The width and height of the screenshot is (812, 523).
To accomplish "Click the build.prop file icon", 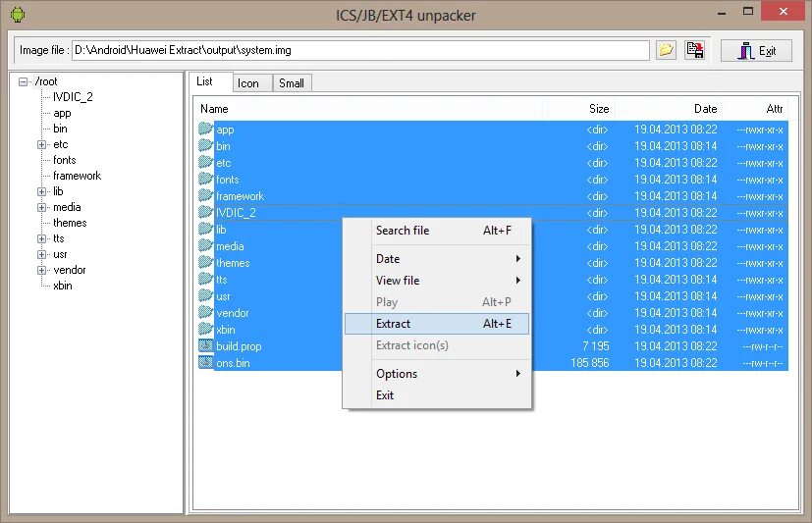I will [x=205, y=345].
